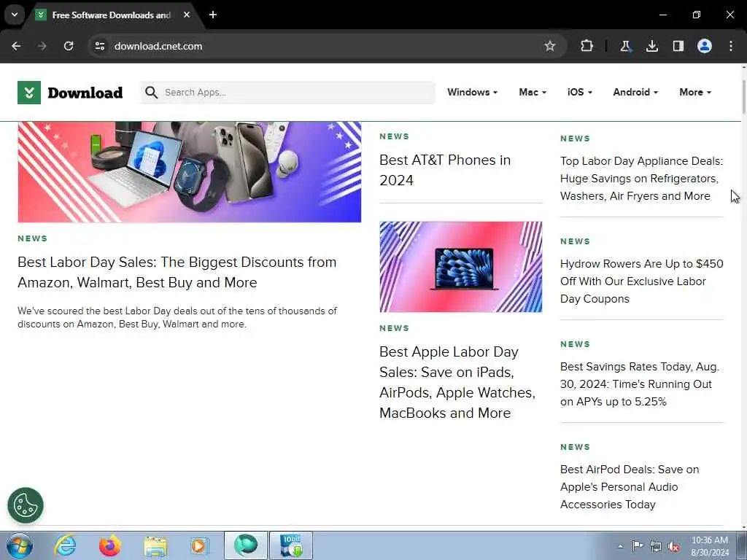Close the Free Software Downloads tab

pyautogui.click(x=187, y=15)
